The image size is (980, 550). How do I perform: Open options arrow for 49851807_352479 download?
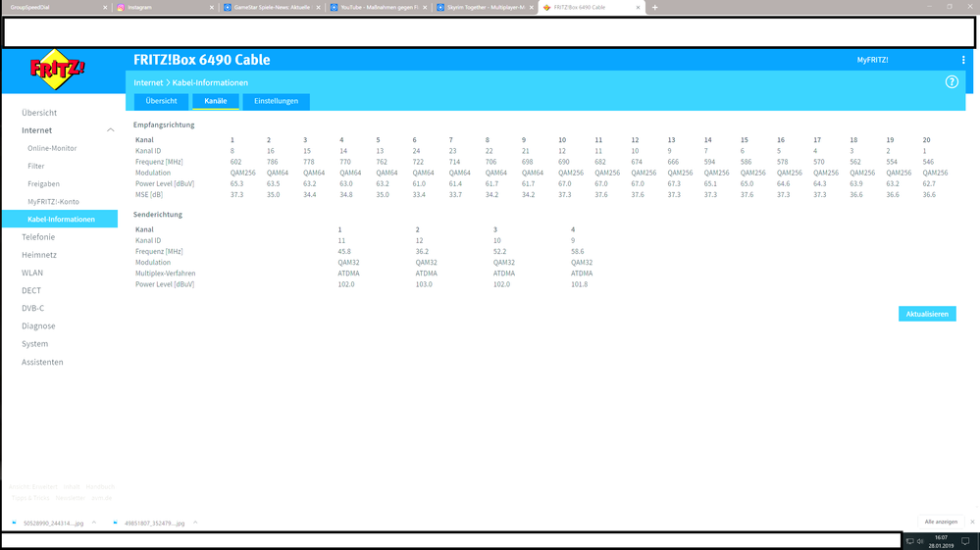195,523
